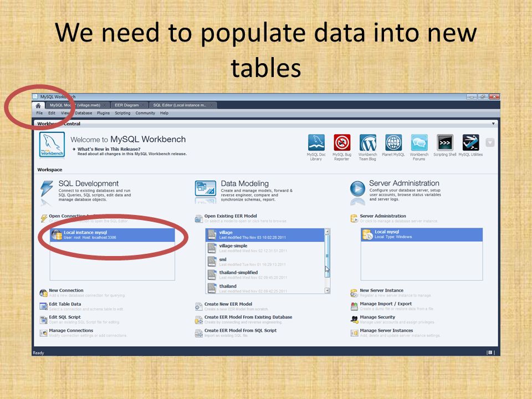Image resolution: width=532 pixels, height=399 pixels.
Task: Open the MySQL Bug Reporter icon
Action: click(342, 142)
